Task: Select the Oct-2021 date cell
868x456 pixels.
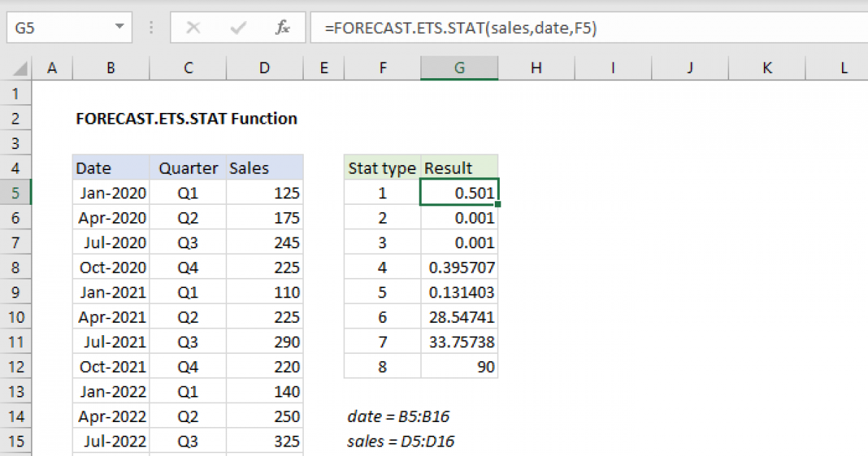Action: pos(110,366)
